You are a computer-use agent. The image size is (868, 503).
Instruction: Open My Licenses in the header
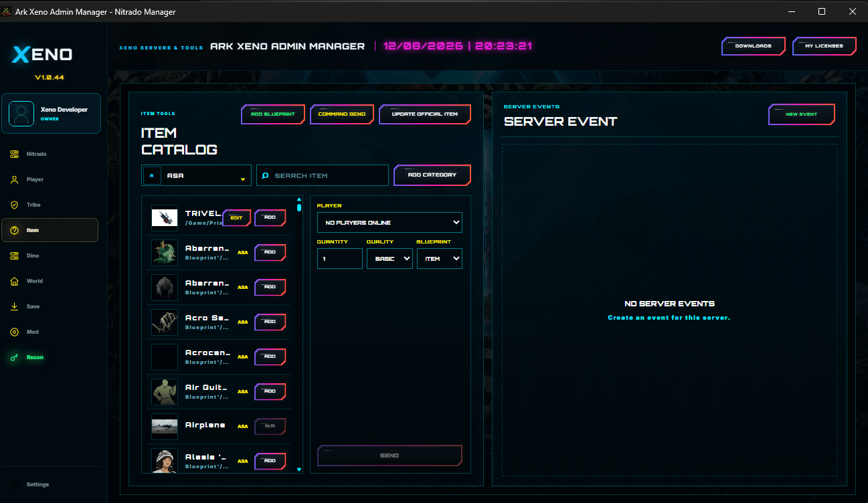click(x=824, y=46)
